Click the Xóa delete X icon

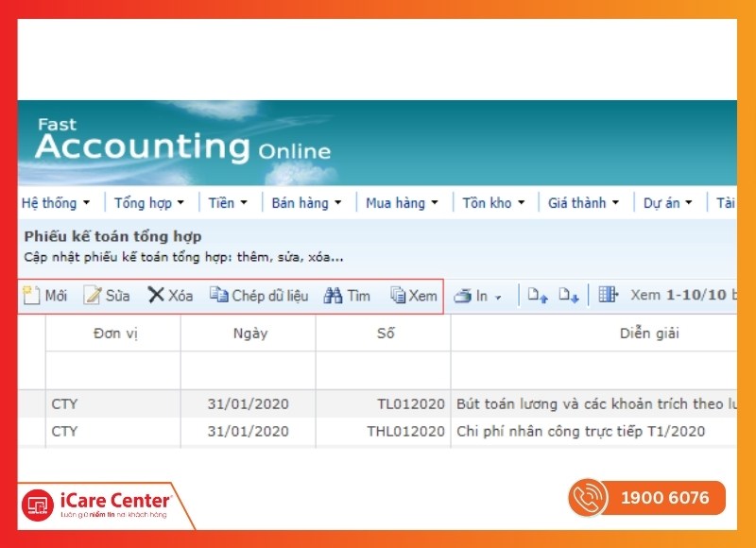[156, 295]
